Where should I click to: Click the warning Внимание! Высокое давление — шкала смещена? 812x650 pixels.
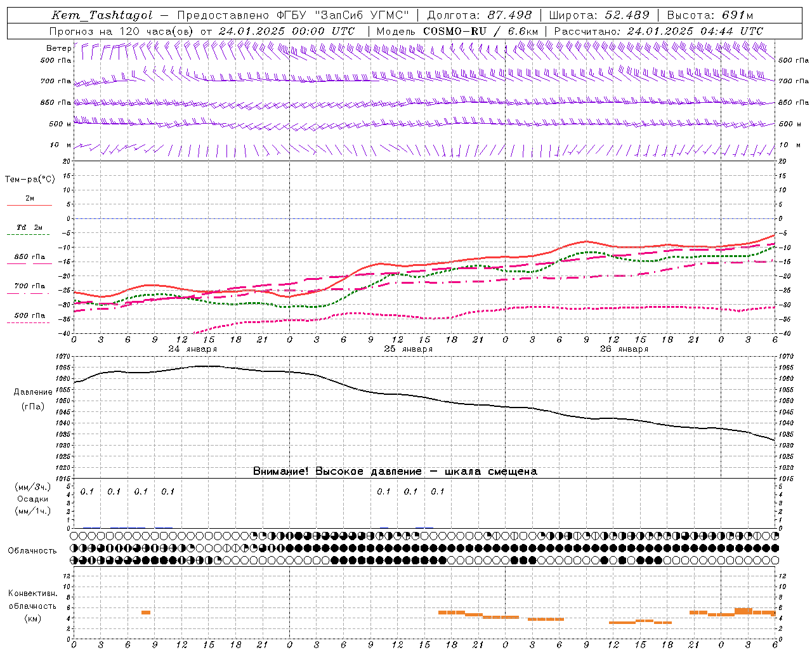pos(395,472)
